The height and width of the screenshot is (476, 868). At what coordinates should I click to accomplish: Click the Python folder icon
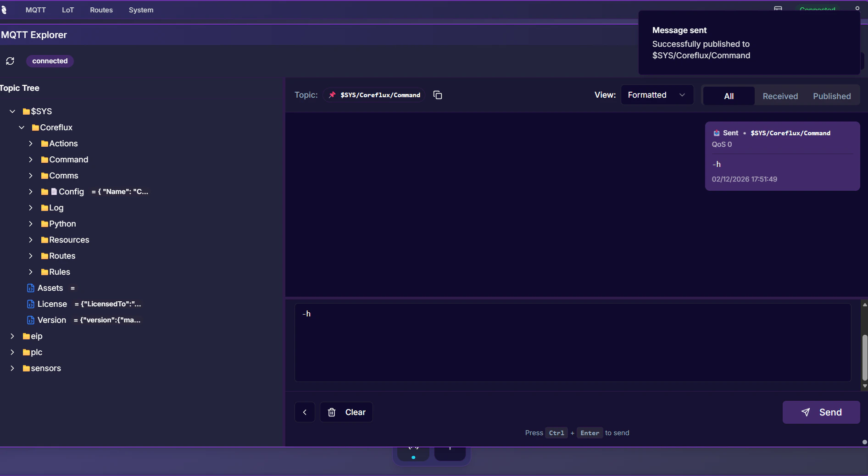click(45, 224)
